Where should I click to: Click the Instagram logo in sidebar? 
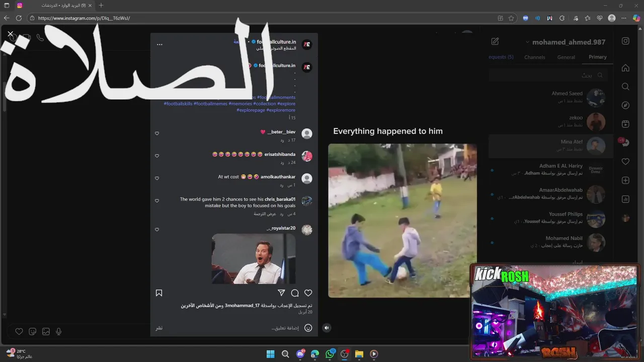[625, 41]
